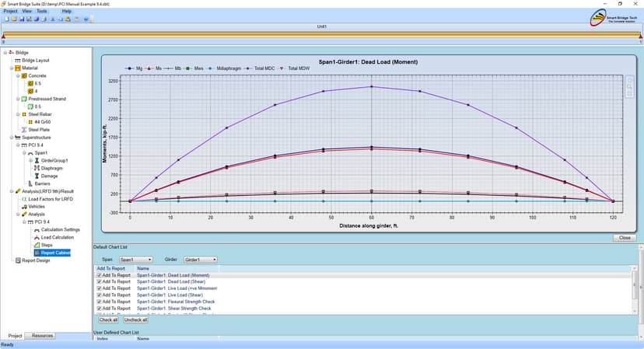Click the chart list vertical scrollbar
The width and height of the screenshot is (644, 349).
[x=635, y=290]
